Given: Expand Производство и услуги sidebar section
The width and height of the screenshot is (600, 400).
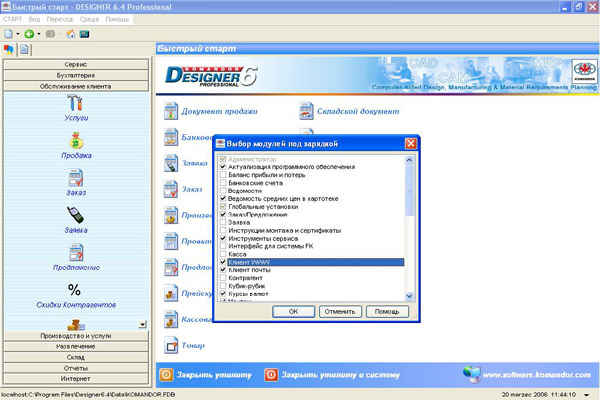Looking at the screenshot, I should (x=75, y=336).
